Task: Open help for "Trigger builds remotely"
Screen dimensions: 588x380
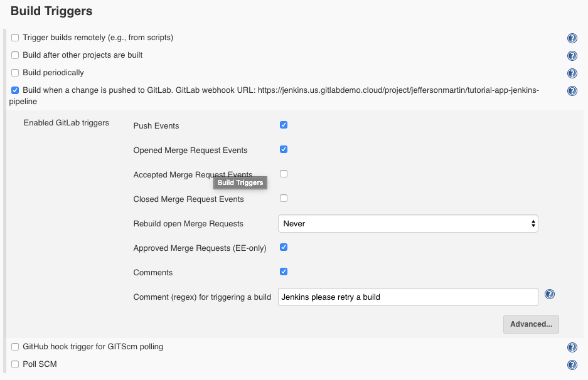Action: [572, 38]
